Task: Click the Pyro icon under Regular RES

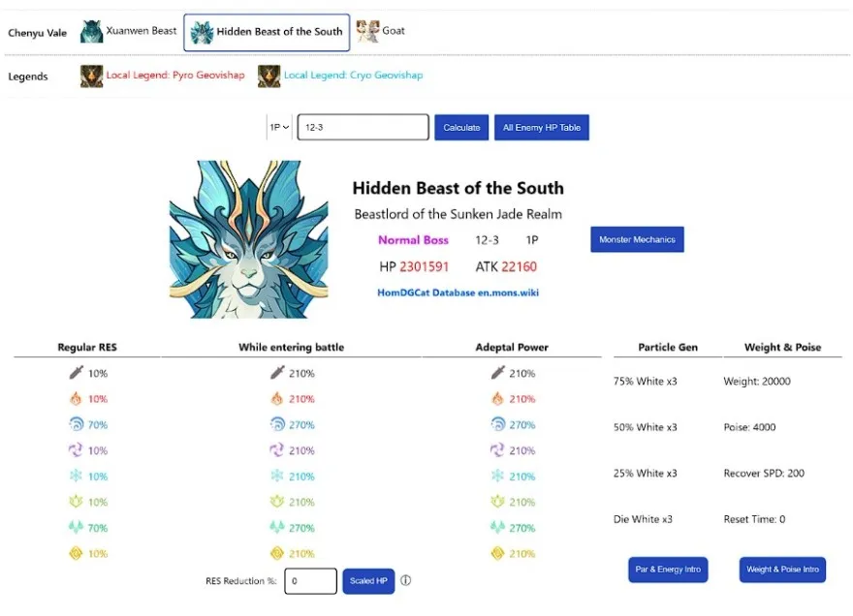Action: tap(77, 399)
